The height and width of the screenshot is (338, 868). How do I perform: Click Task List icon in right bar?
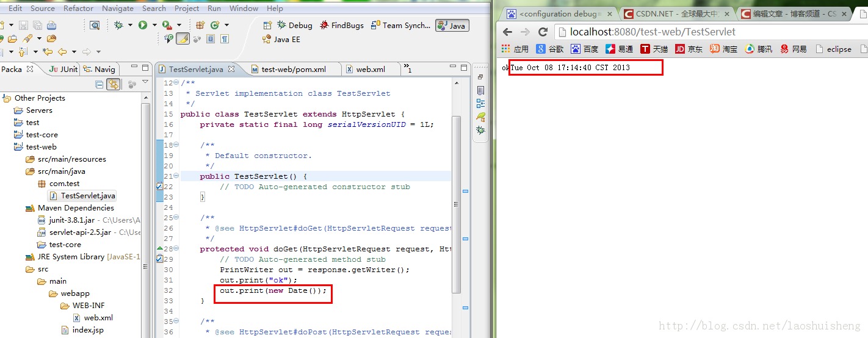pos(480,90)
